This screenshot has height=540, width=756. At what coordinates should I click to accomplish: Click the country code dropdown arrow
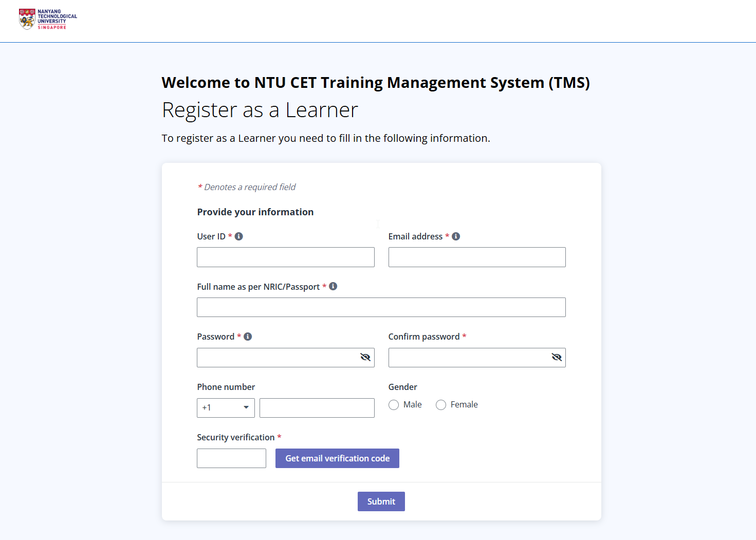[x=246, y=407]
